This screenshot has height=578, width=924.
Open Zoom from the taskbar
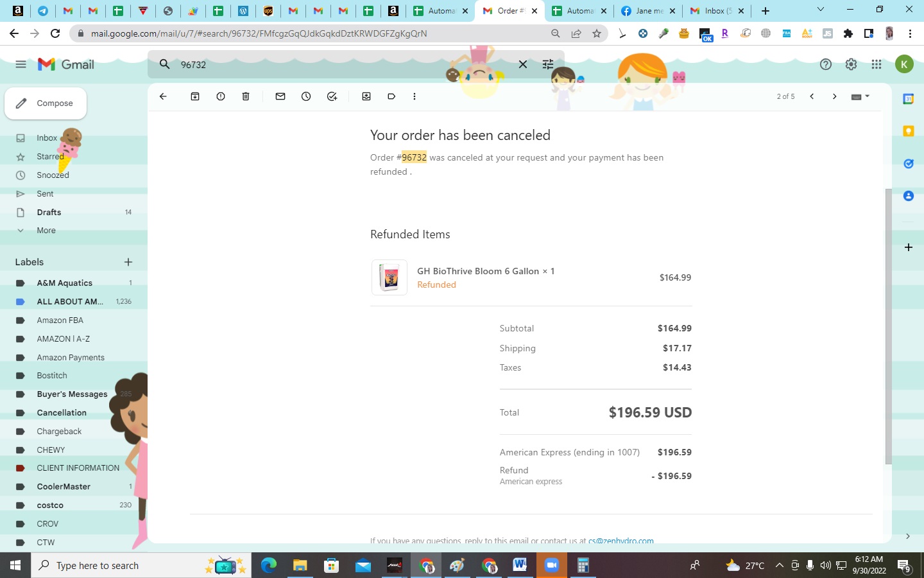[551, 565]
